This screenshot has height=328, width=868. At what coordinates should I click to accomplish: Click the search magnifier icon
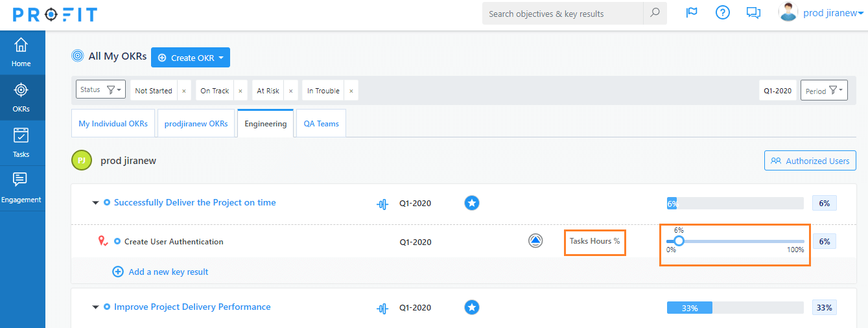pyautogui.click(x=655, y=13)
